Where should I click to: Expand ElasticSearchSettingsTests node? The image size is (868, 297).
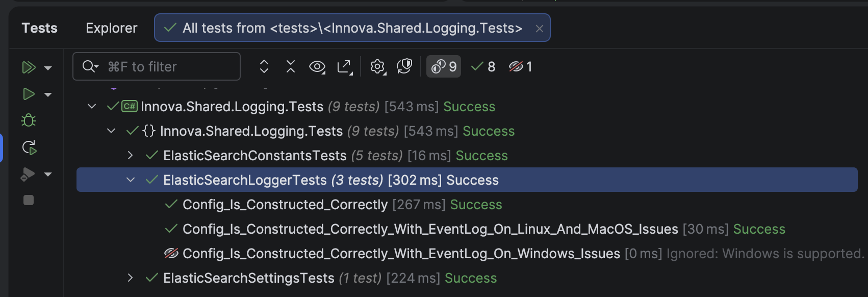(131, 278)
